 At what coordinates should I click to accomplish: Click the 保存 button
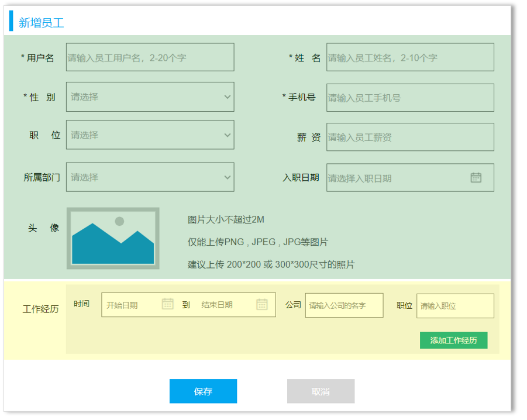click(203, 391)
